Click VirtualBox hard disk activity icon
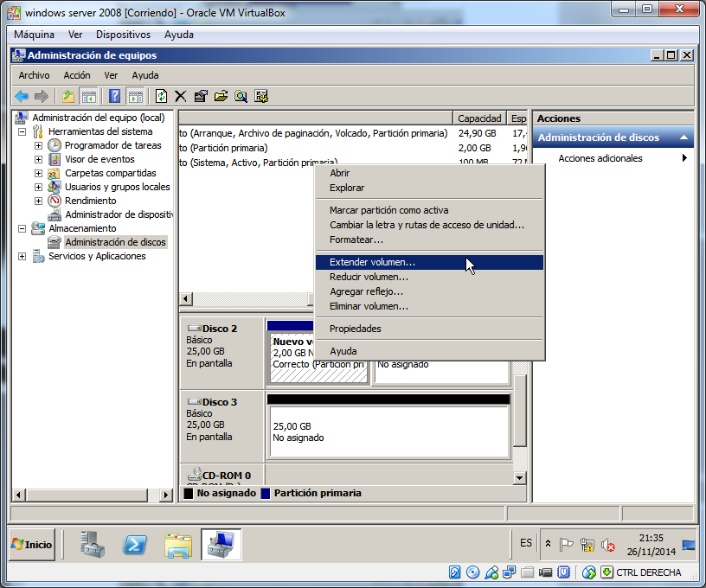 (x=455, y=572)
